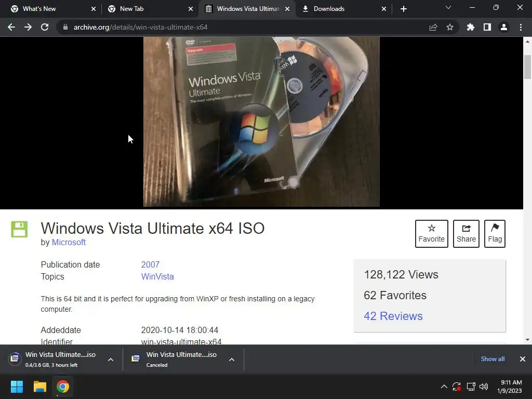
Task: Close the New Tab tab
Action: pyautogui.click(x=191, y=9)
